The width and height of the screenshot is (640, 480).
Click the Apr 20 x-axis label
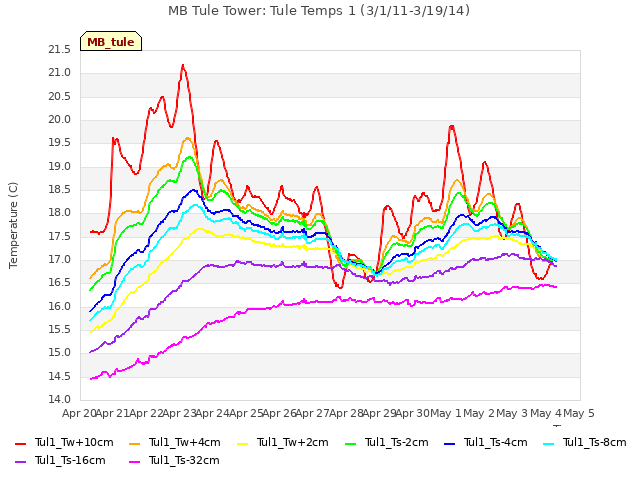pos(79,413)
